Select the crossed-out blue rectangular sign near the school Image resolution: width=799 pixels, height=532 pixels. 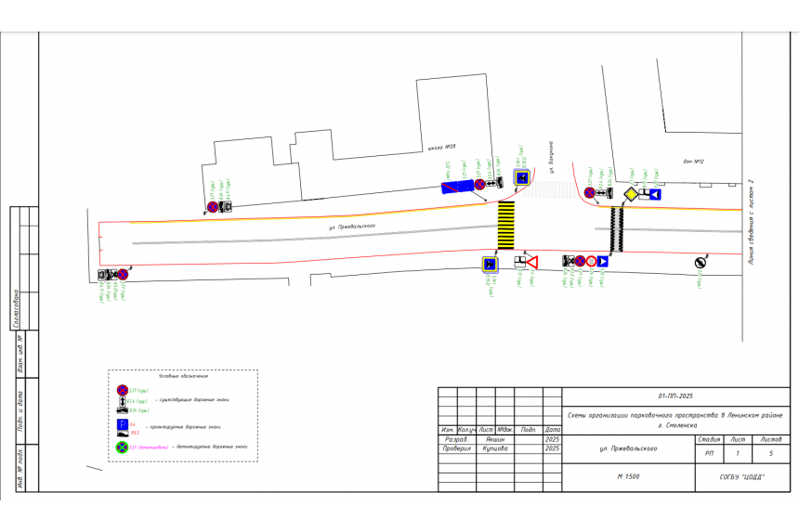[457, 187]
